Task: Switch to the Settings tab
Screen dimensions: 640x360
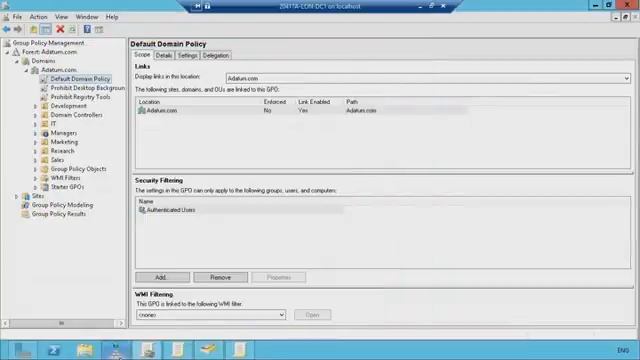Action: click(187, 56)
